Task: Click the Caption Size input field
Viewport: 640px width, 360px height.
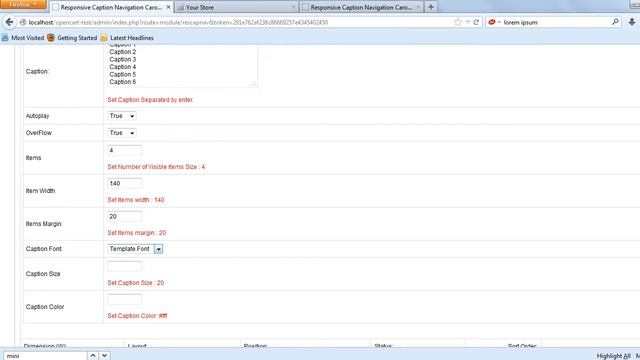Action: [x=124, y=266]
